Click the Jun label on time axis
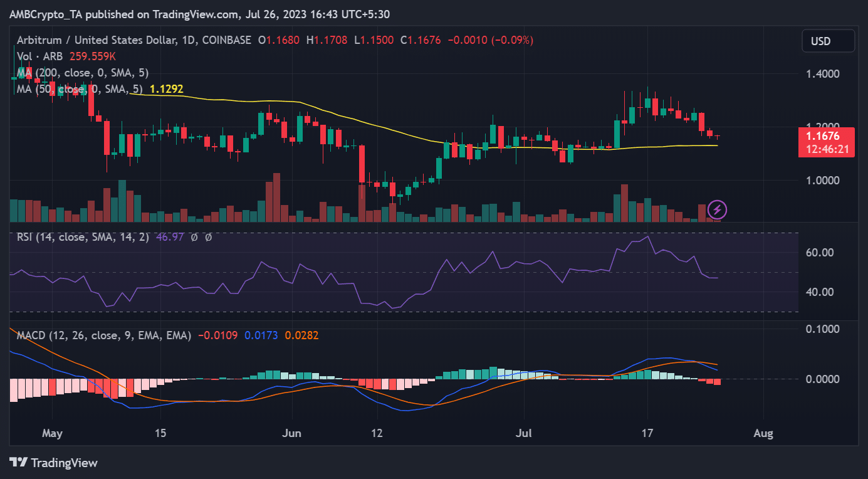This screenshot has width=868, height=479. click(x=291, y=433)
